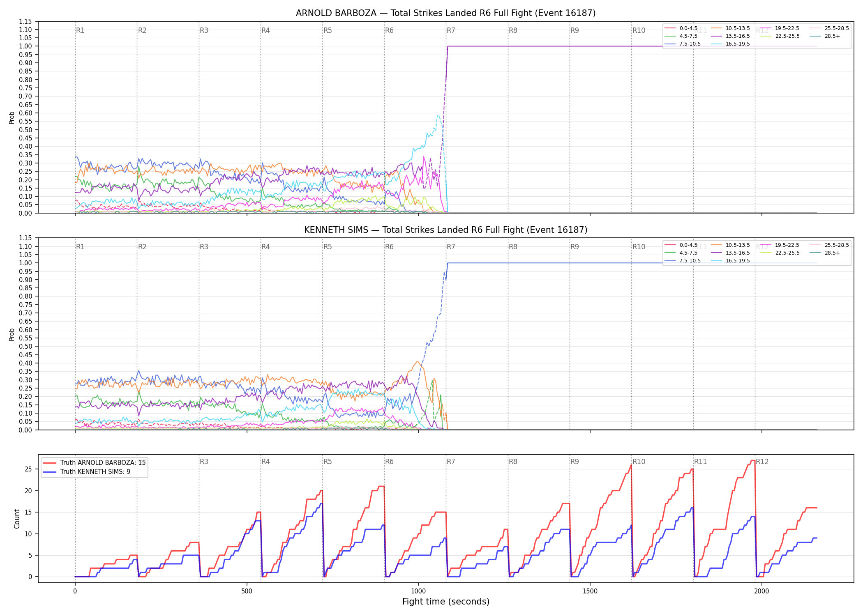
Task: Click the 500 tick label on the x-axis
Action: 247,591
